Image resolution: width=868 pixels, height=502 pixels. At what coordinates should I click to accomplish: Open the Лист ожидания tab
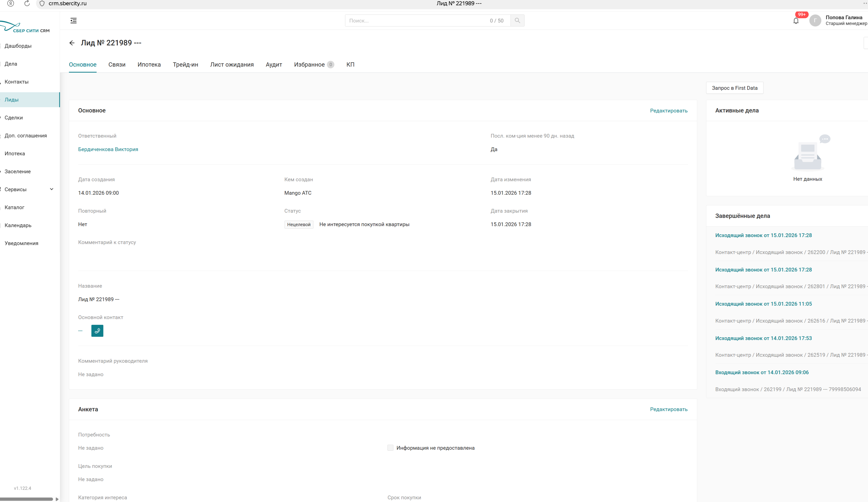click(x=232, y=64)
